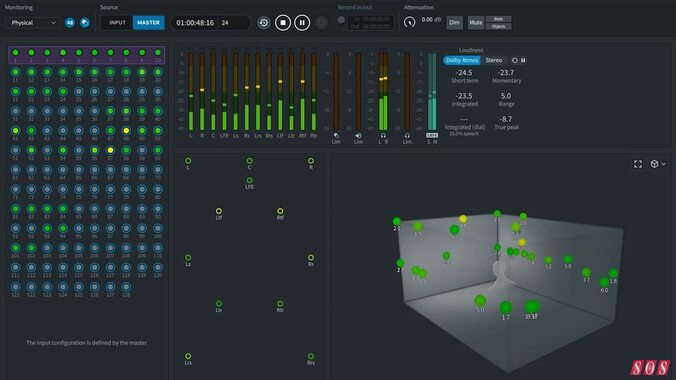The image size is (676, 380).
Task: Click the Rtr speaker marker in the layout
Action: tap(280, 304)
